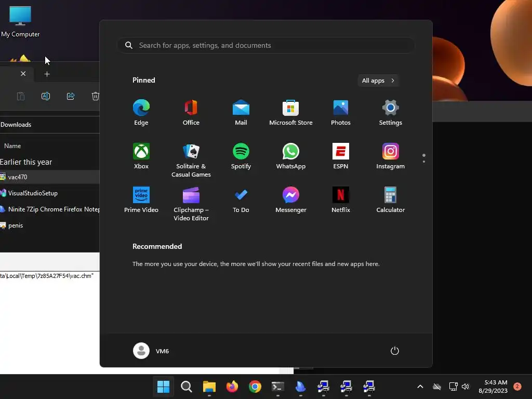Screen dimensions: 532x399
Task: Select VisualStudioSetup file in Downloads
Action: (49, 193)
